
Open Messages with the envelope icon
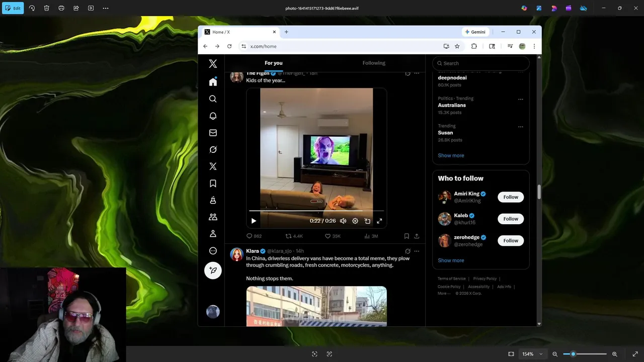[x=213, y=133]
